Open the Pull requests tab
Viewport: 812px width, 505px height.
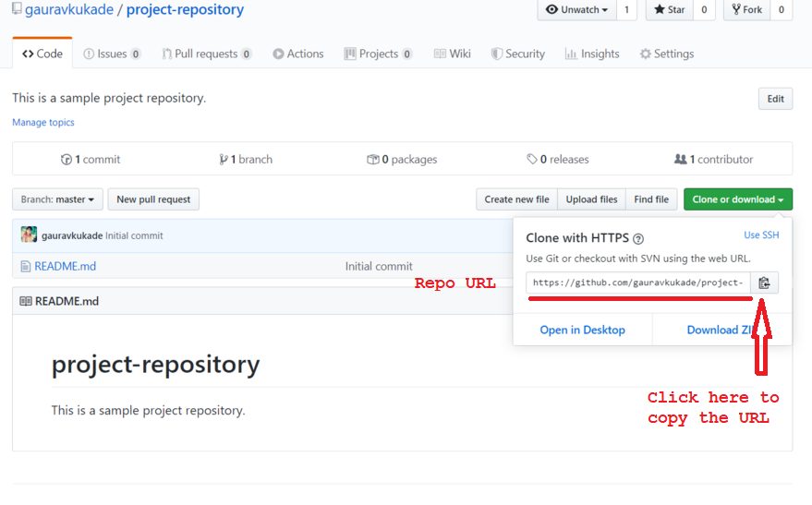(x=207, y=54)
